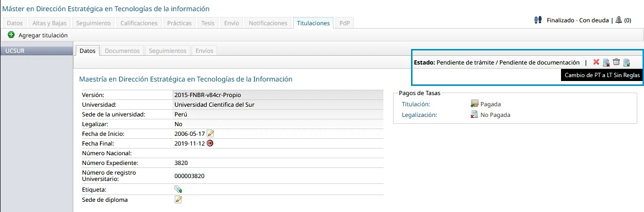
Task: Click Agregar titulación button
Action: [38, 35]
